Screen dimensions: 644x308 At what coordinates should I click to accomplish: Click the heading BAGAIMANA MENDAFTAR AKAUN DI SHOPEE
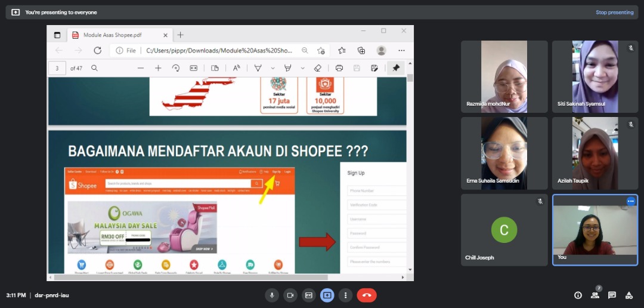click(218, 152)
